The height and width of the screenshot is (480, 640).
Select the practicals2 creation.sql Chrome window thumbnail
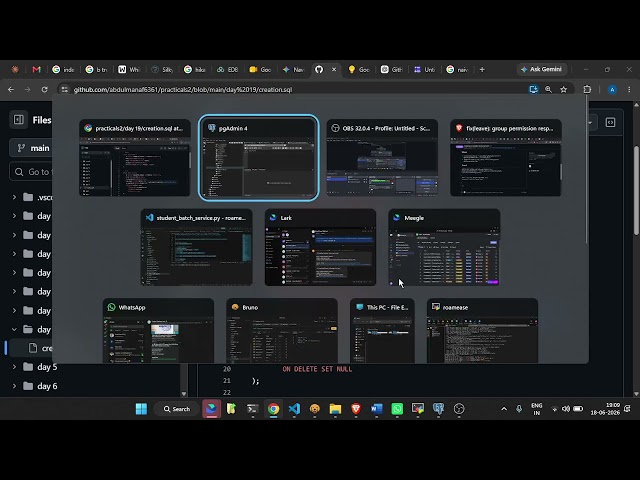click(x=135, y=158)
